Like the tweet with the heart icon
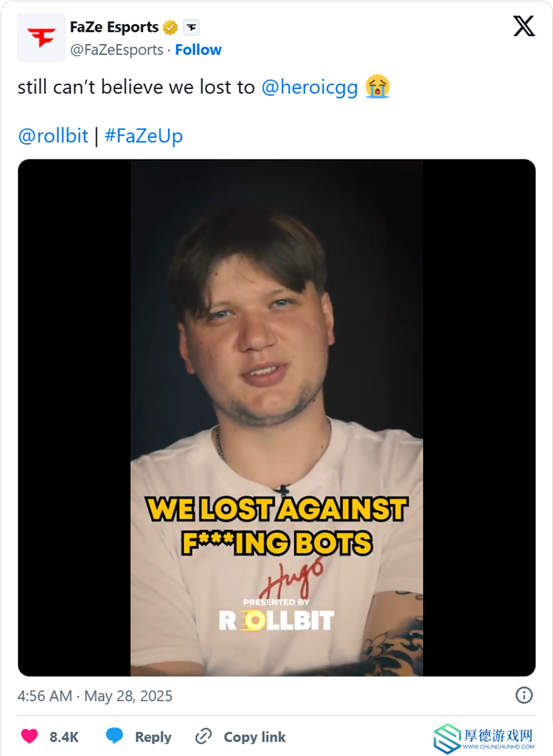553x756 pixels. coord(30,736)
